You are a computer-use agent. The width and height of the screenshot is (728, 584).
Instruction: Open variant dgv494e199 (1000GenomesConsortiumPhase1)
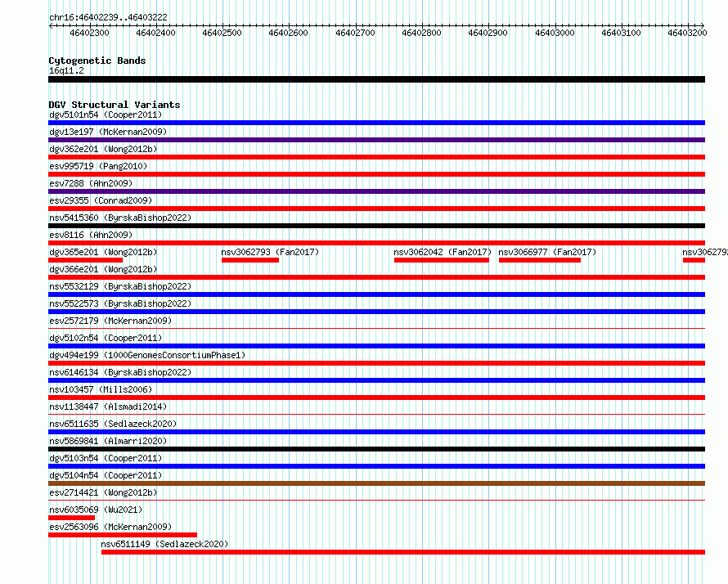(147, 355)
